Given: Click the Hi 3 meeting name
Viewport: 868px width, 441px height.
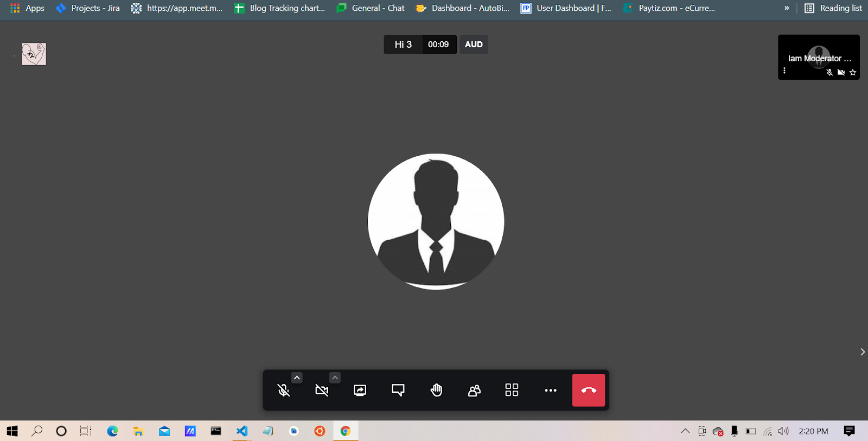Looking at the screenshot, I should point(403,44).
